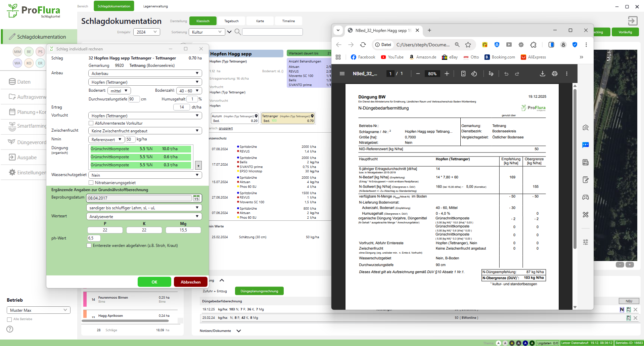The image size is (644, 346).
Task: Switch to the Tagebuch view tab
Action: (231, 21)
